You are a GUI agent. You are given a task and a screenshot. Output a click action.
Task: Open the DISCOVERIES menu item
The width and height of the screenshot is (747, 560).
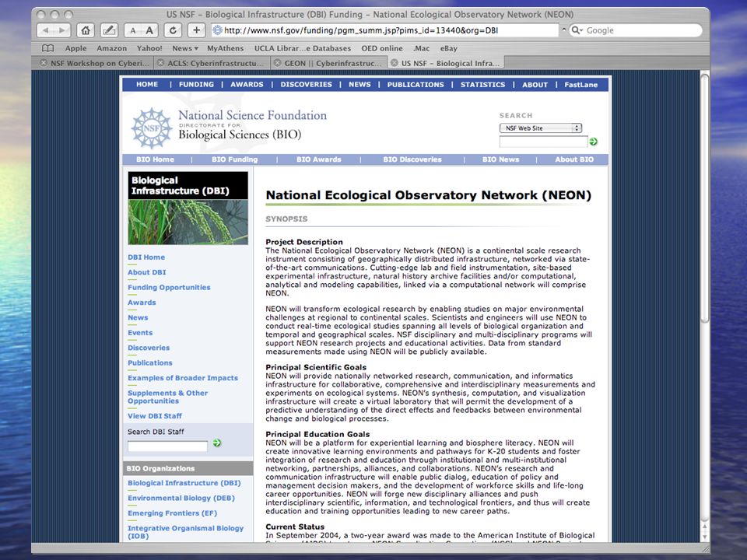coord(307,84)
